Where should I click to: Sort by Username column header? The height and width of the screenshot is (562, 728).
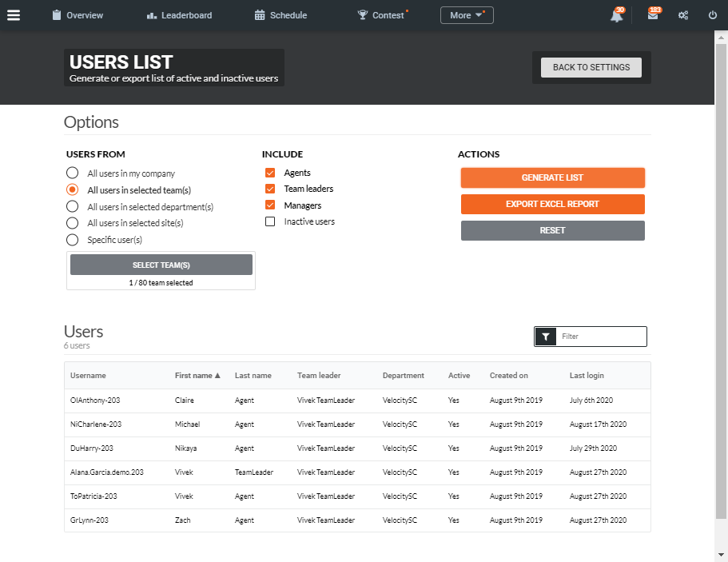pos(88,375)
